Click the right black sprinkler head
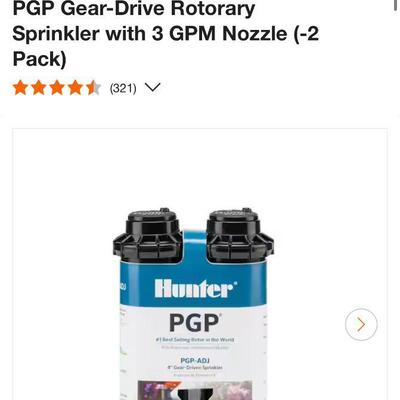 point(240,234)
